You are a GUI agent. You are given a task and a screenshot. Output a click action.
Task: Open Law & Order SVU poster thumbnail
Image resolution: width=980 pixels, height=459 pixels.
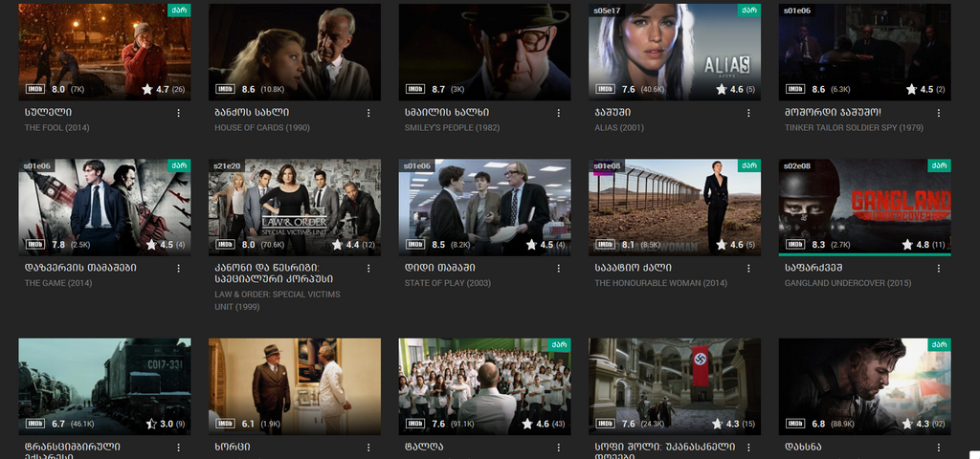pos(295,208)
